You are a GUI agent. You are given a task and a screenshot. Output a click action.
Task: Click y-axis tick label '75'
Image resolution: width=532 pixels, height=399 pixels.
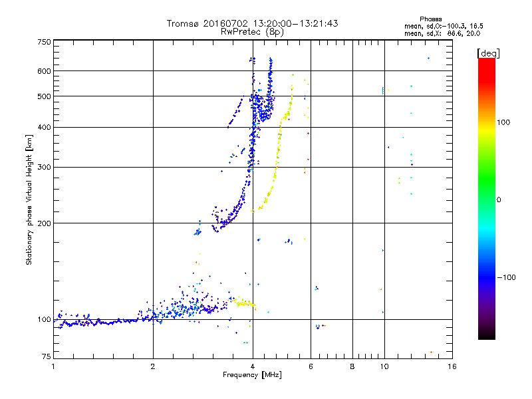(x=47, y=356)
